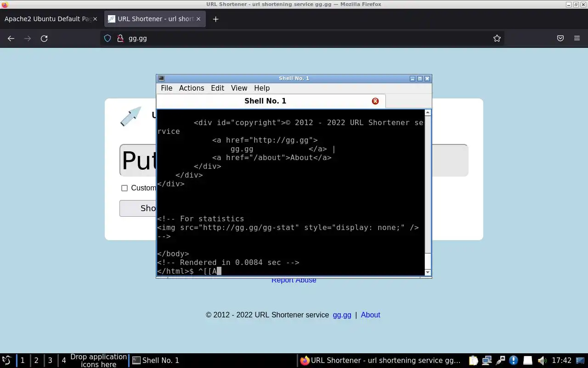Click '<!-- For statistics' terminal line
The image size is (588, 368).
200,219
